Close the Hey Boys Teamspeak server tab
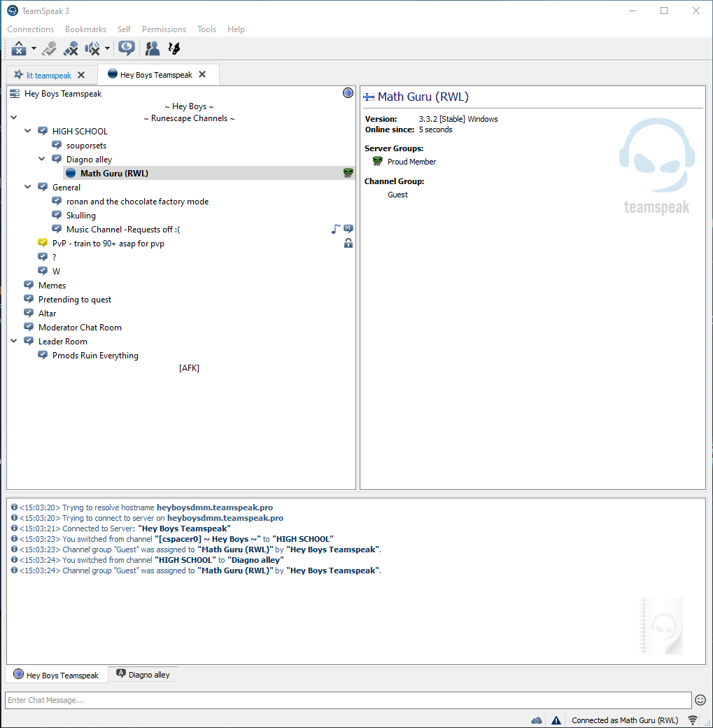The height and width of the screenshot is (728, 713). (x=202, y=74)
